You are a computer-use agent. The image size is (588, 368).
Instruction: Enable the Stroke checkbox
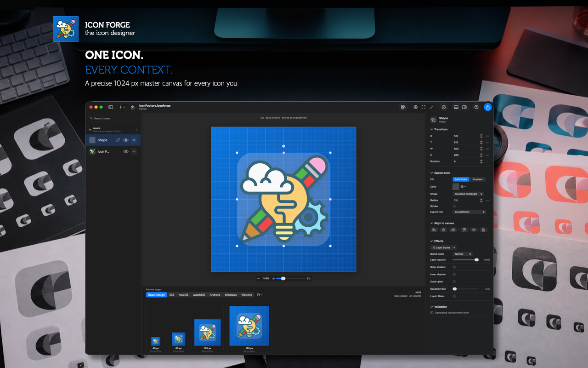click(454, 206)
